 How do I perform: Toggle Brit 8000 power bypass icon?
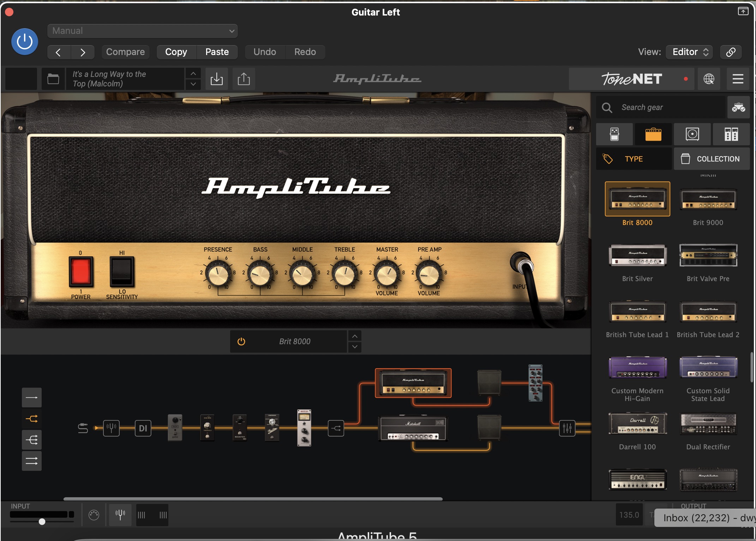pos(241,341)
